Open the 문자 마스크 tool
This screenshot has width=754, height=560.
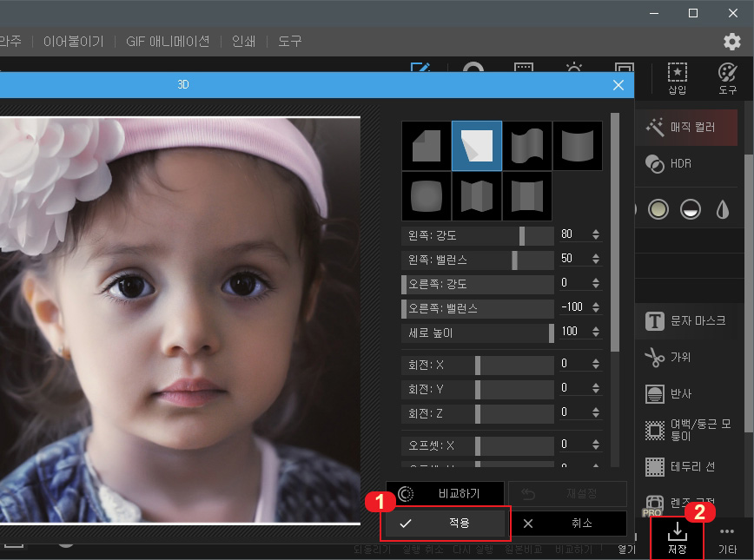(x=686, y=321)
